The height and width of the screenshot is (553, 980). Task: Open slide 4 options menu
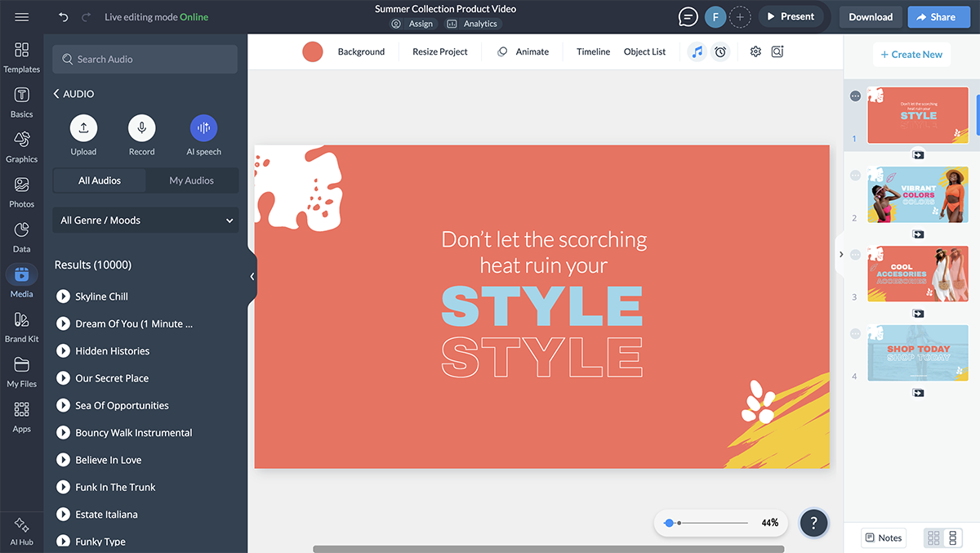(x=855, y=334)
